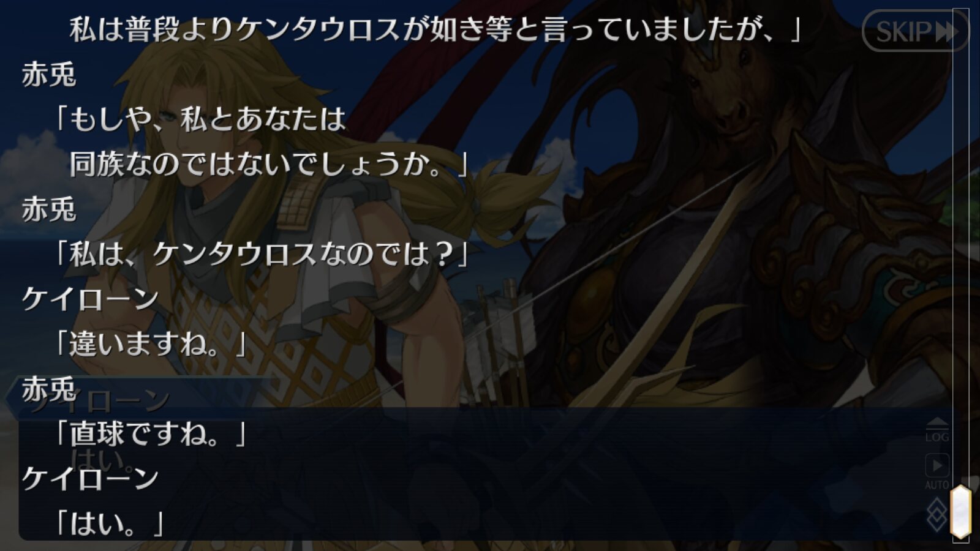Click the final log line 「はい。」
This screenshot has width=980, height=551.
(108, 523)
